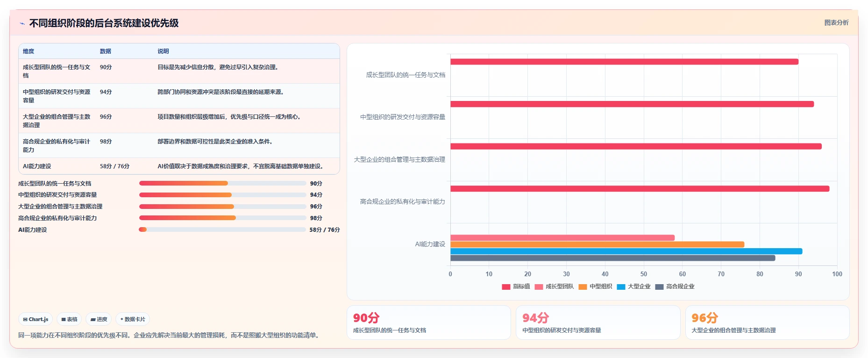Click the 中型组织的研发交付与资源容量 progress bar
This screenshot has width=868, height=358.
(222, 195)
